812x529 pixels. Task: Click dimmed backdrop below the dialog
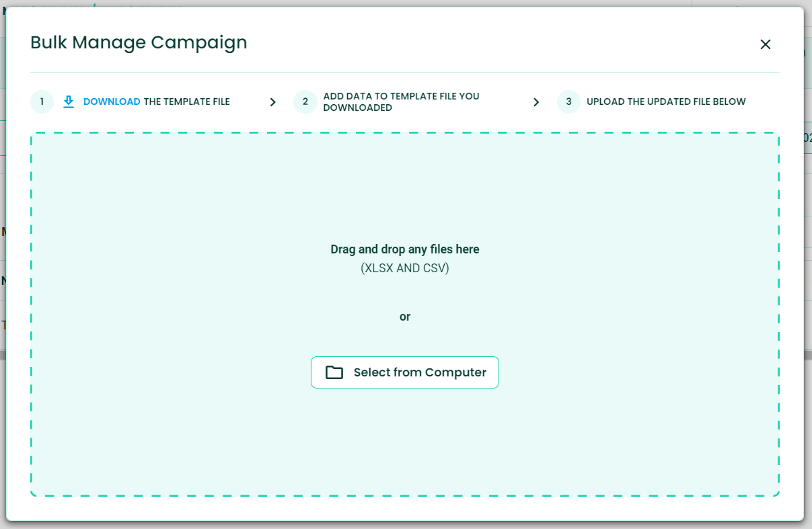click(x=405, y=525)
